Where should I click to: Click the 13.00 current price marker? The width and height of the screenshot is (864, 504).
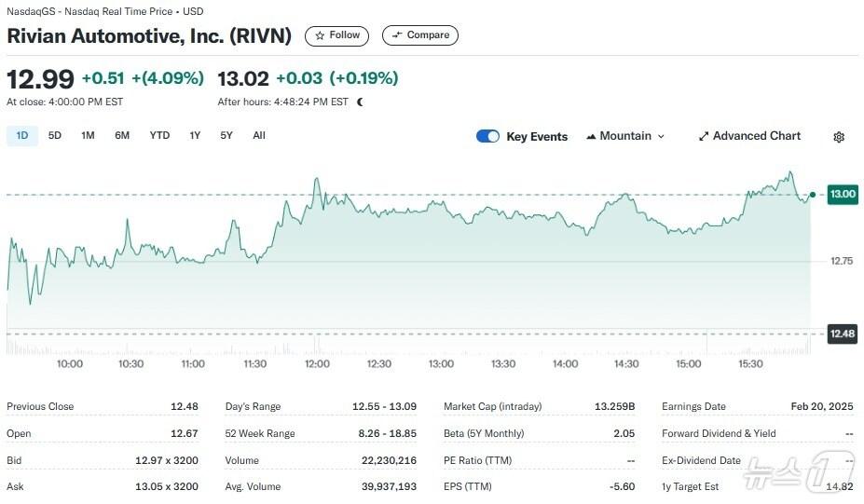point(843,194)
